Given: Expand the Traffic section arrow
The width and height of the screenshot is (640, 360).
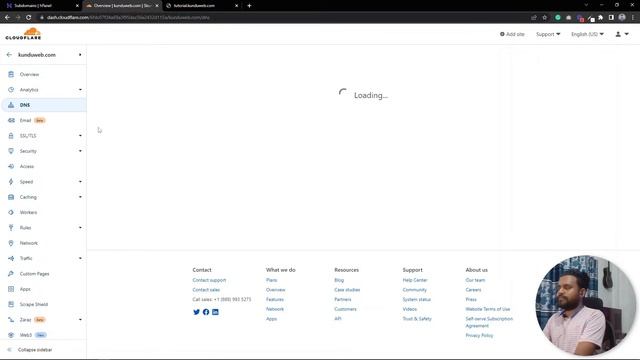Looking at the screenshot, I should 80,258.
